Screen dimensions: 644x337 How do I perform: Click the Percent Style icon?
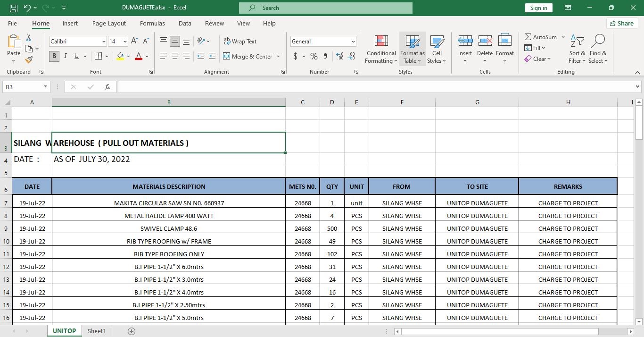pyautogui.click(x=314, y=56)
